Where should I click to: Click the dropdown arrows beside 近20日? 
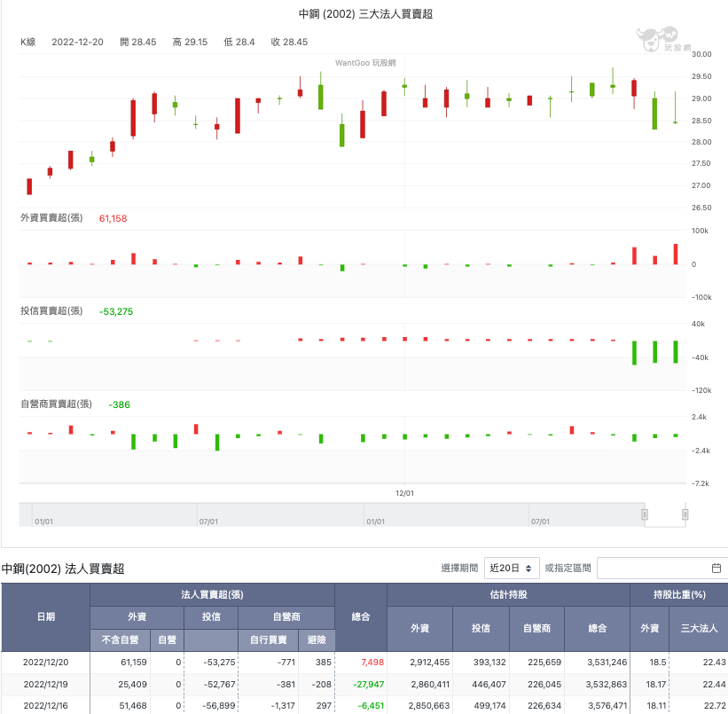[528, 569]
